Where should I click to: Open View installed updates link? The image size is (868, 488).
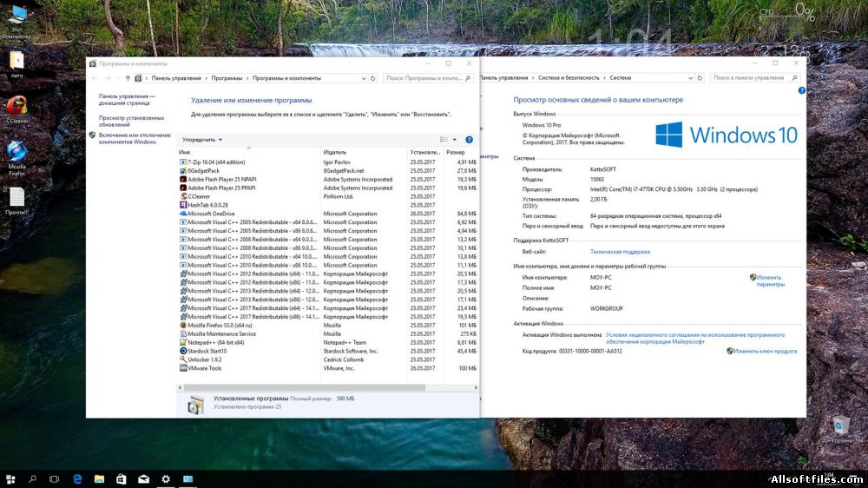(x=131, y=122)
